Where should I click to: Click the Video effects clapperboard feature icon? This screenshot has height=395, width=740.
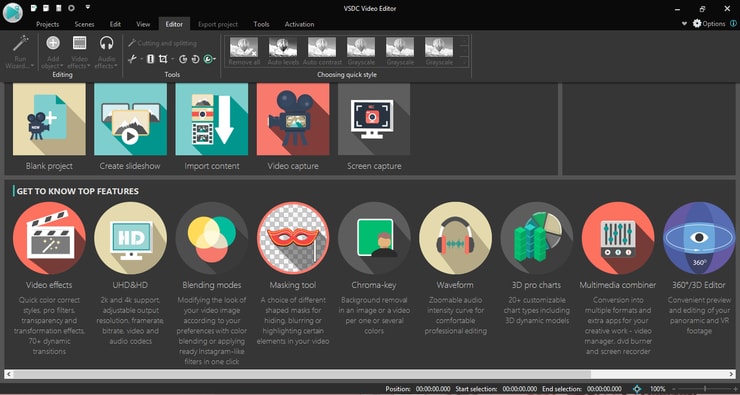(49, 238)
